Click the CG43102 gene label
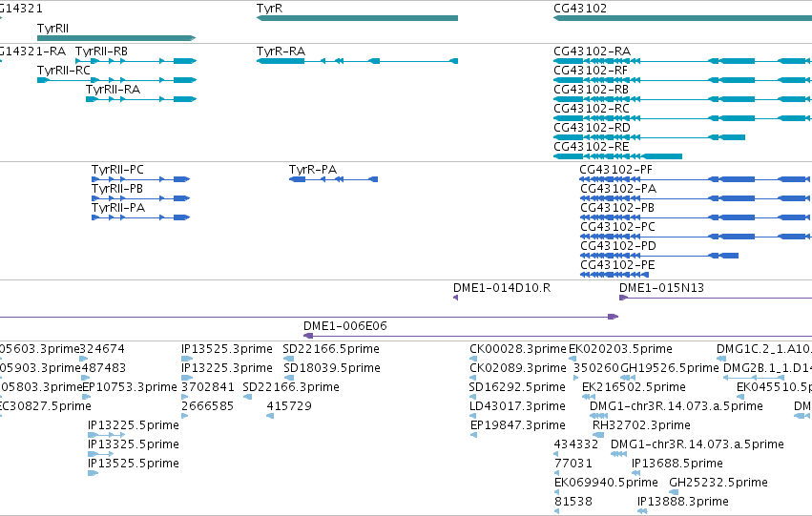Screen dimensions: 812x516 [x=580, y=9]
